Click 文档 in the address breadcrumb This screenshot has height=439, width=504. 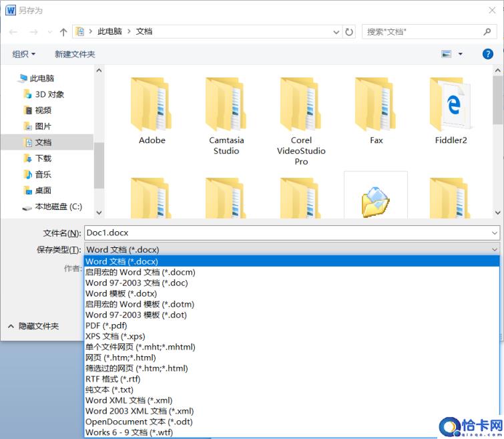click(x=144, y=31)
